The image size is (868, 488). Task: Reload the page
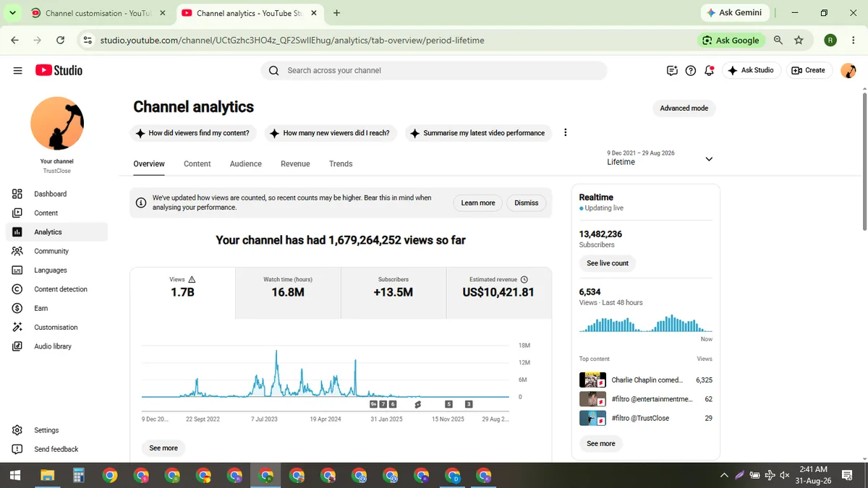[x=60, y=40]
